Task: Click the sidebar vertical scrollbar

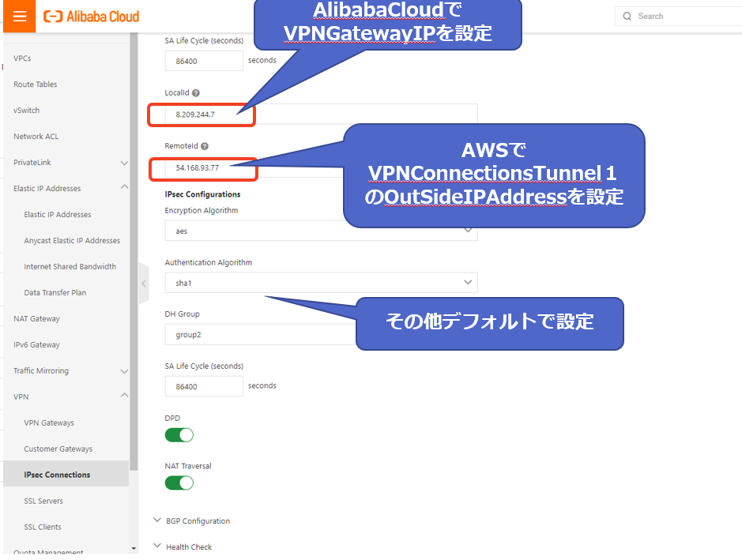Action: click(134, 250)
